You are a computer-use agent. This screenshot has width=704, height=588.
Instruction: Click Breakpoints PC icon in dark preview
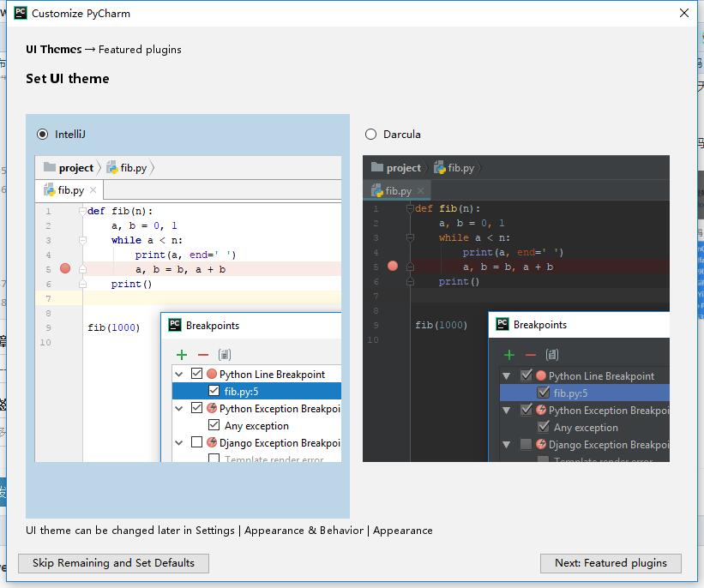(502, 324)
